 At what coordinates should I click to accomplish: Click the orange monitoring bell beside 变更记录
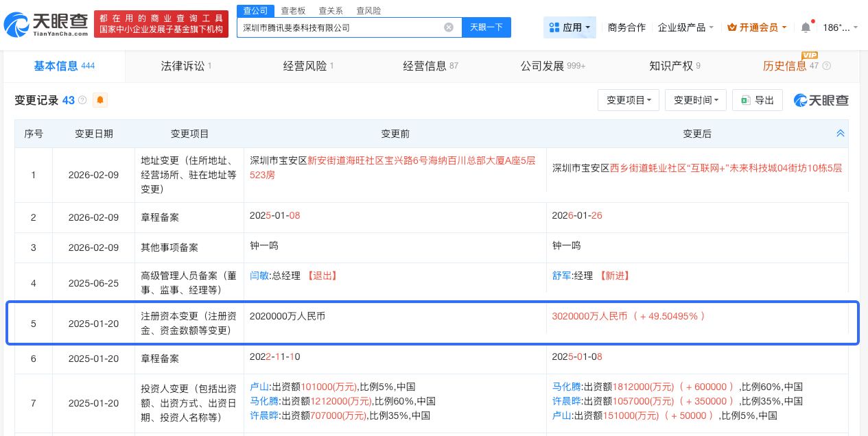coord(100,100)
